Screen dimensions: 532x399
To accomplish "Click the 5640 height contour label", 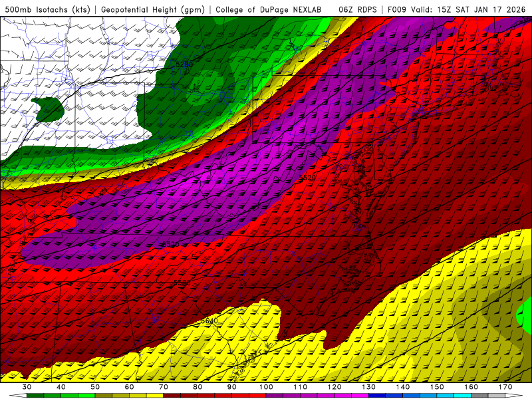I will [209, 321].
